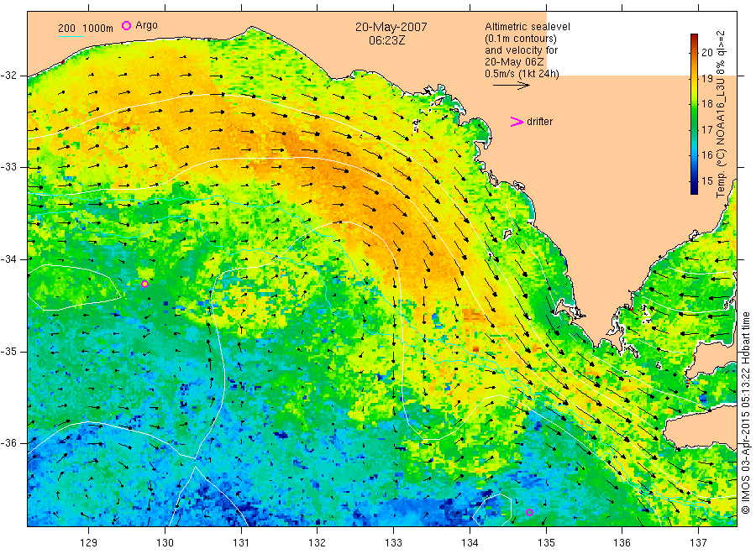Screen dimensions: 756x554
Task: Click the longitude axis label '136'
Action: pyautogui.click(x=622, y=543)
